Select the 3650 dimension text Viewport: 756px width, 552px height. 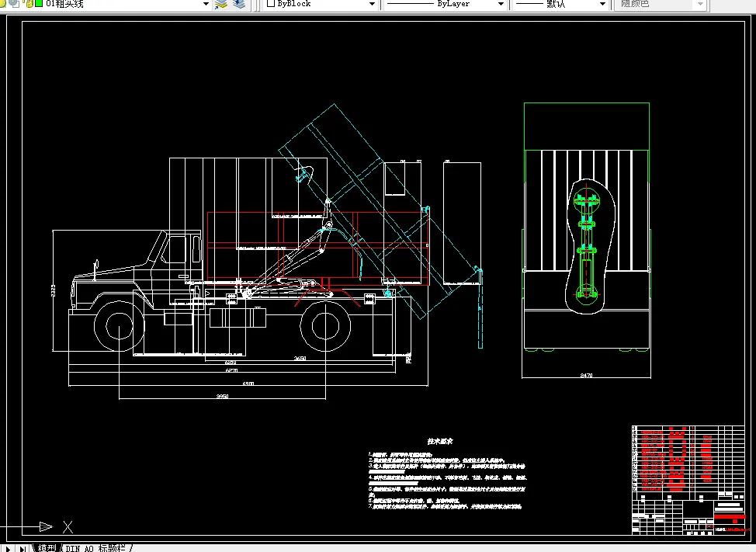[x=300, y=358]
